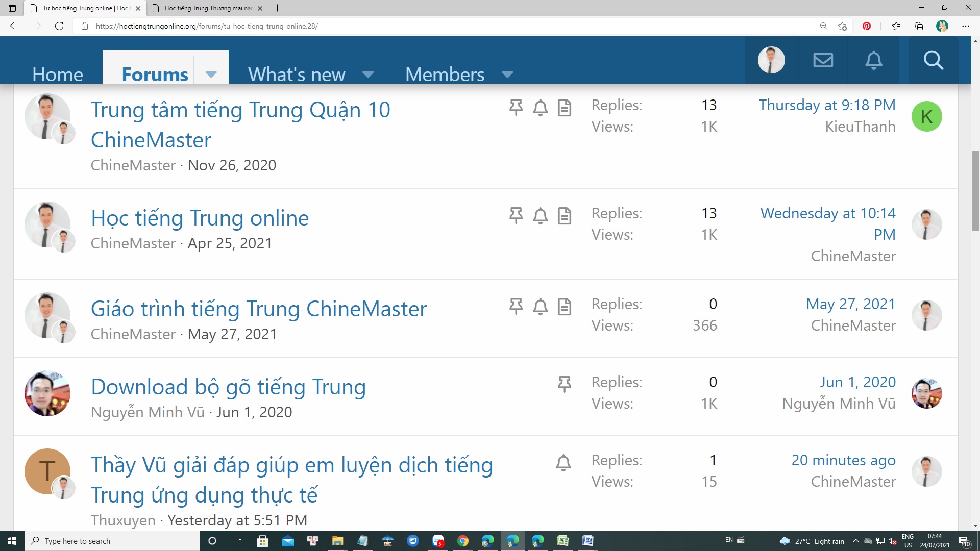Screen dimensions: 980x551
Task: Go to the Home navigation tab
Action: [x=57, y=74]
